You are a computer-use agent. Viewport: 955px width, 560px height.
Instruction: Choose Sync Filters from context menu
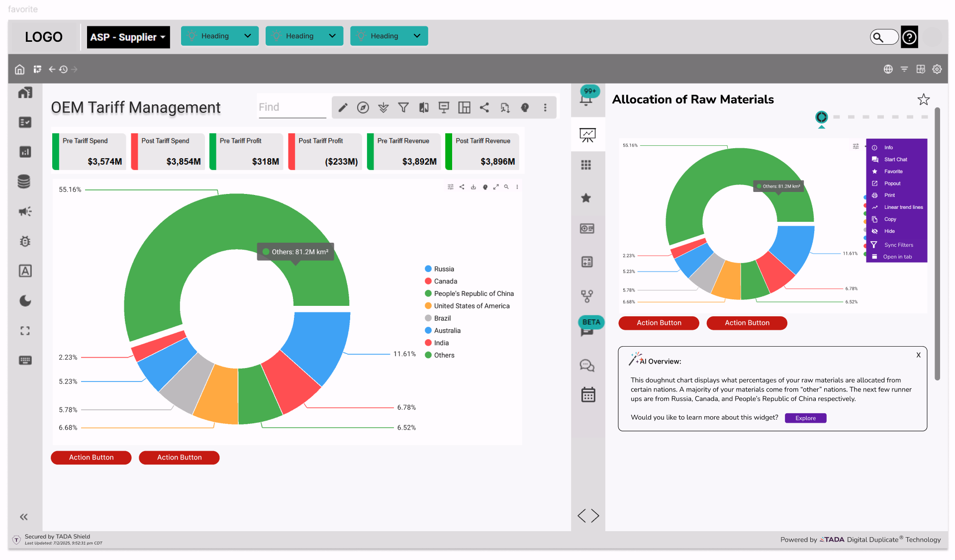pos(898,245)
